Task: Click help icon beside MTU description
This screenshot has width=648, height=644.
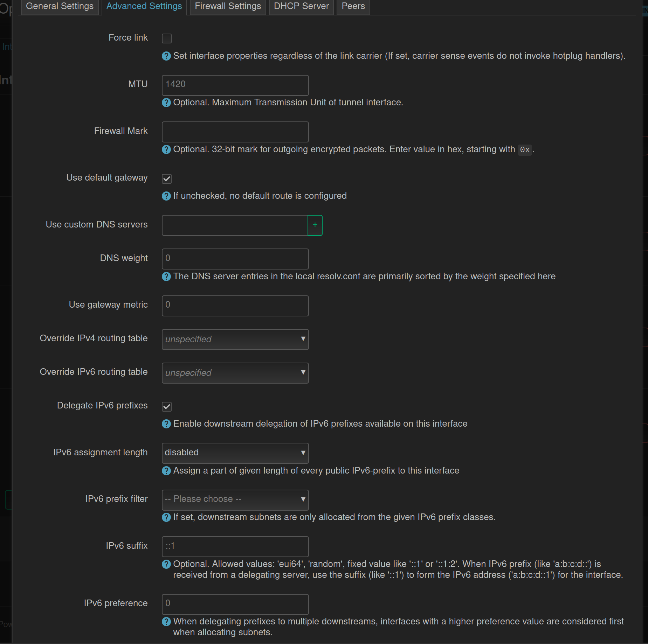Action: 166,103
